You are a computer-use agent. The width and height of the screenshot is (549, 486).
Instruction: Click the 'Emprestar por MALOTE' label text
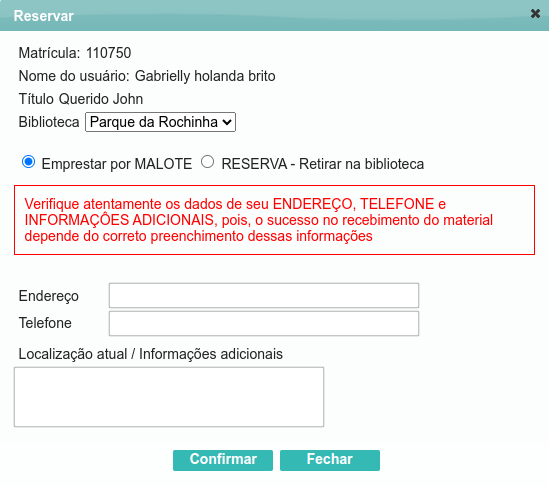coord(117,164)
